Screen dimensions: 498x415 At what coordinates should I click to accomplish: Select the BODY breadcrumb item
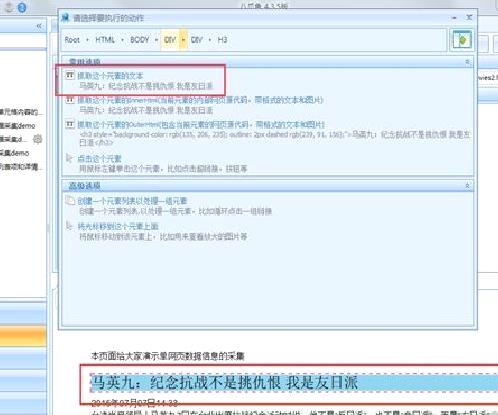[139, 40]
